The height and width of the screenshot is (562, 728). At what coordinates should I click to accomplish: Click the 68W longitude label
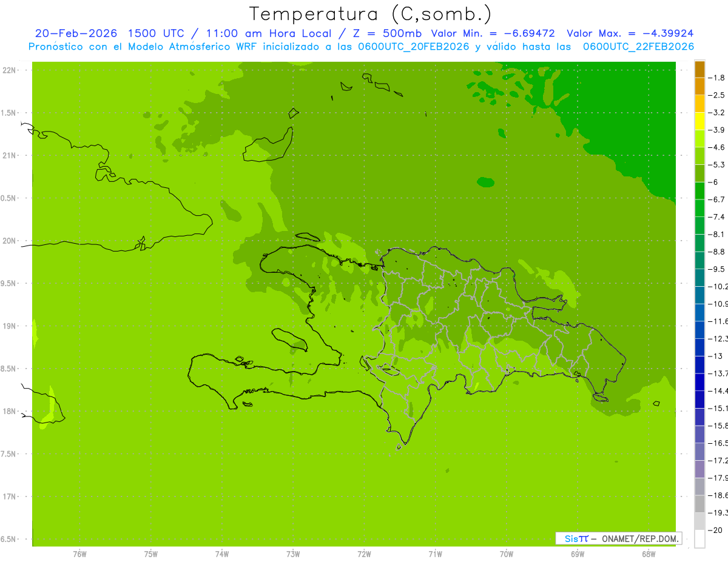(649, 554)
